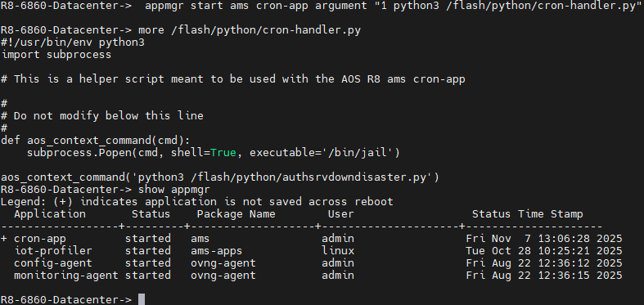Click the show appmgr command text
The width and height of the screenshot is (644, 305).
(x=174, y=190)
